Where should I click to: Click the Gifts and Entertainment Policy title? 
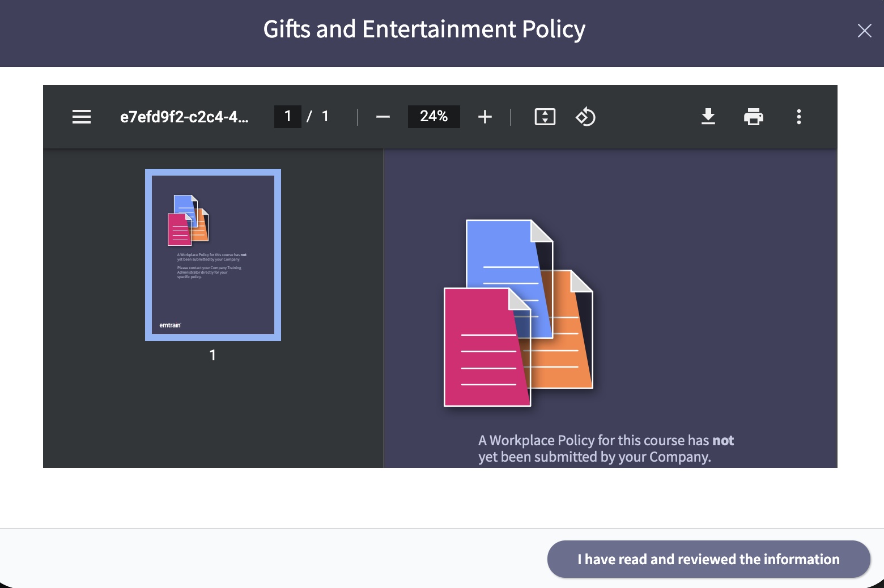(424, 29)
